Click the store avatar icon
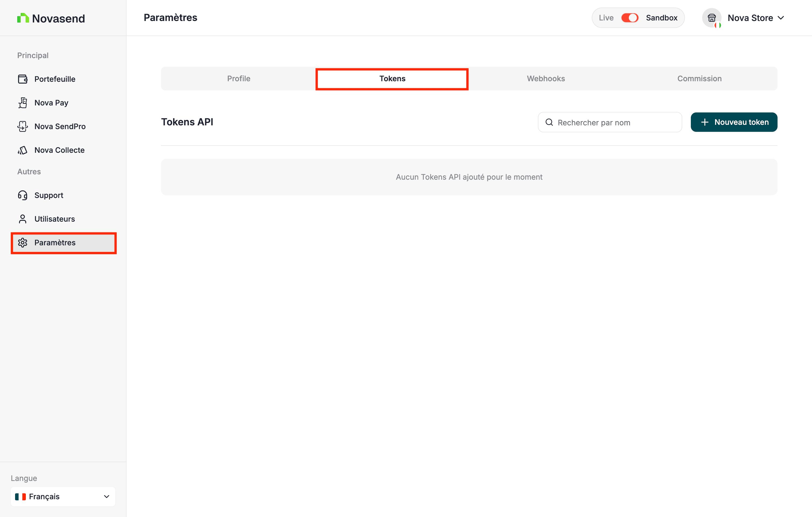812x517 pixels. (x=712, y=18)
